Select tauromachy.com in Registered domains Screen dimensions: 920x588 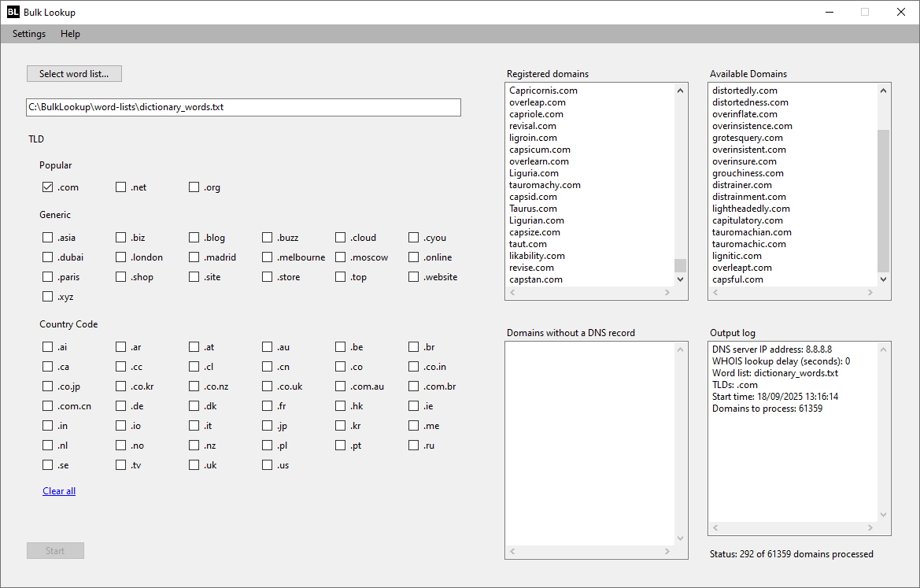coord(545,185)
